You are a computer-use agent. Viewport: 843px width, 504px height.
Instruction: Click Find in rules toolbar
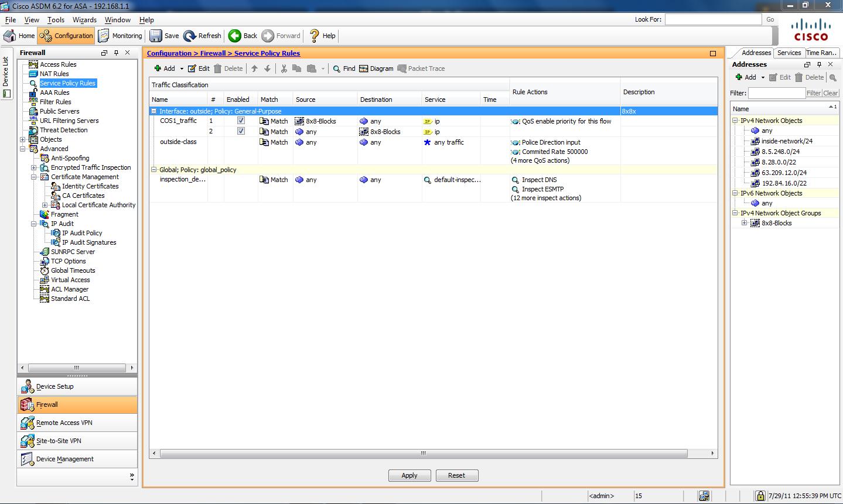344,68
